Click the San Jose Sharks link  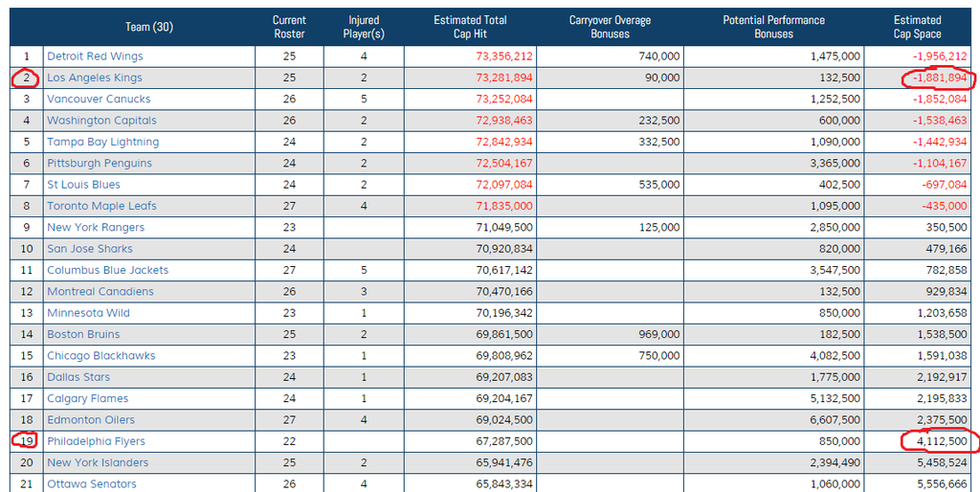tap(90, 249)
